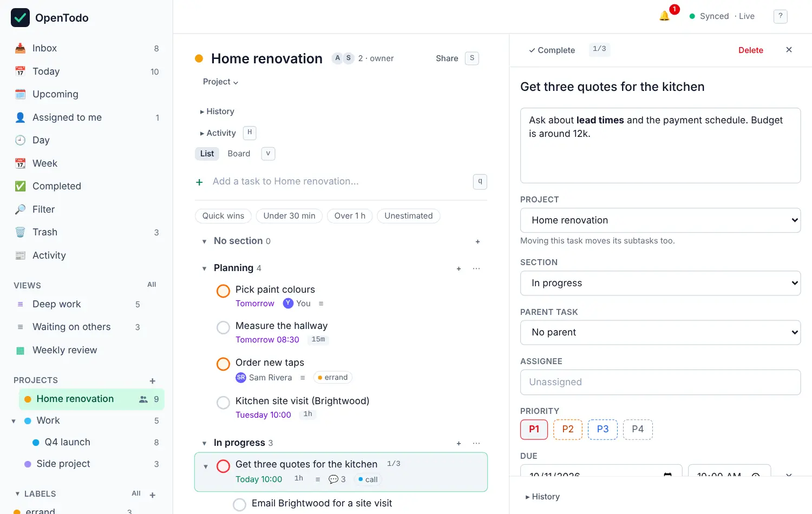Click the Trash bin icon in sidebar
Viewport: 812px width, 514px height.
[x=20, y=232]
